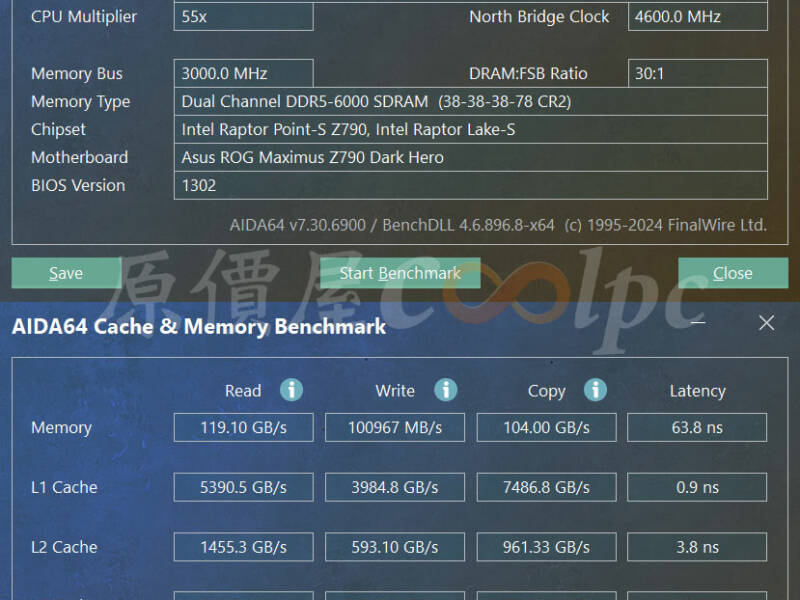Select the Memory copy value 104.00 GB/s
The width and height of the screenshot is (800, 600).
546,428
